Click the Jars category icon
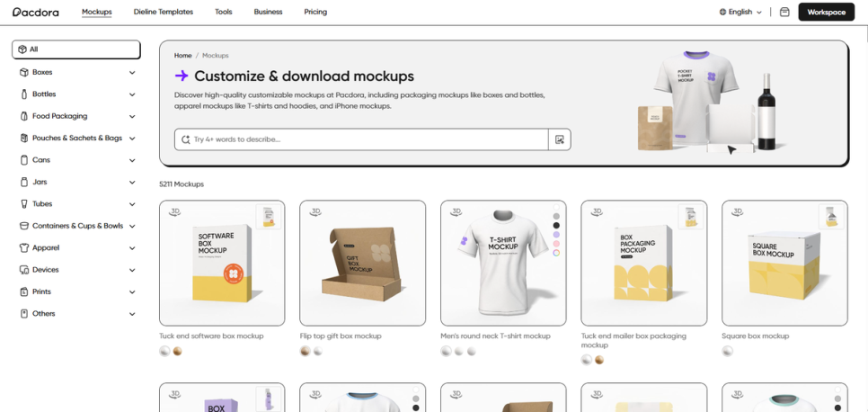Screen dimensions: 868x412 [x=23, y=182]
